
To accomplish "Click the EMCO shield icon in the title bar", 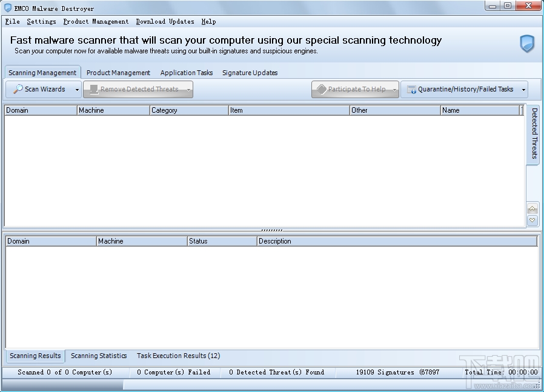I will [x=8, y=8].
